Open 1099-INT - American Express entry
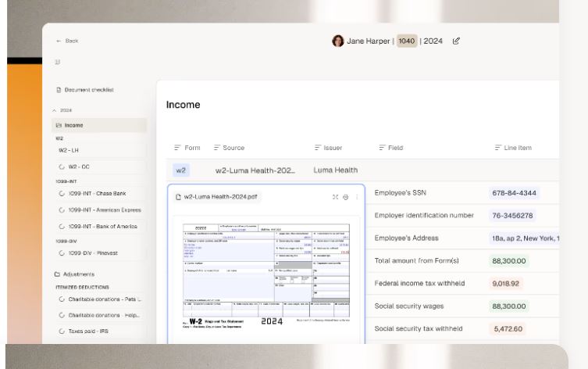 point(104,210)
